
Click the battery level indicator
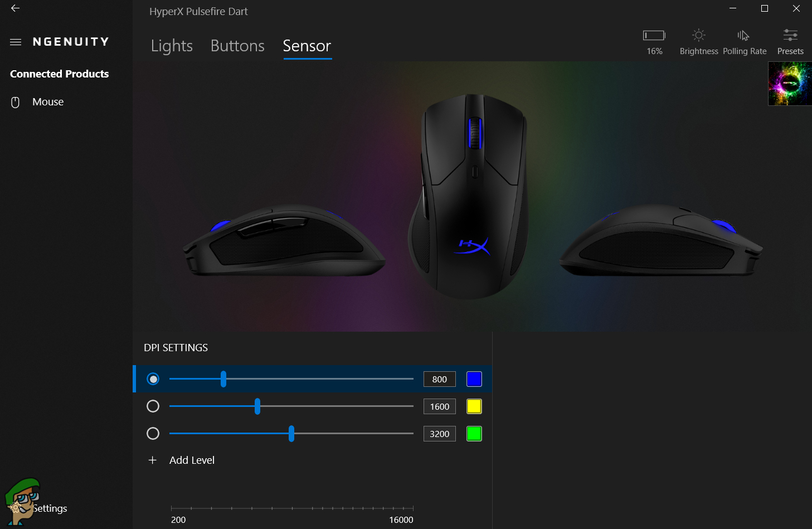point(654,36)
